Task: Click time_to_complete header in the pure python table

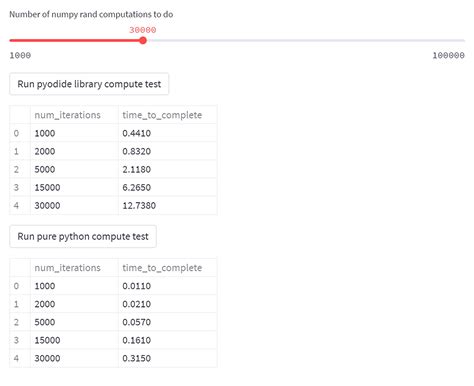Action: [168, 268]
